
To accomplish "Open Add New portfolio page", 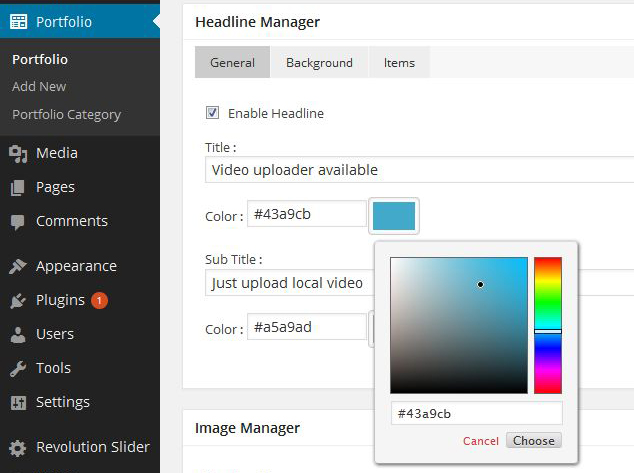I will (39, 87).
